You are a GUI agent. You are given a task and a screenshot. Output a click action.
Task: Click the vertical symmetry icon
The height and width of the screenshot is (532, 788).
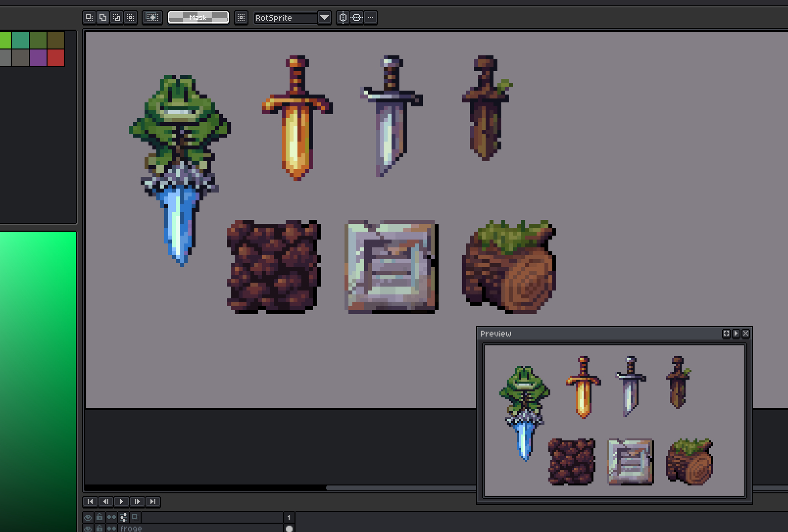tap(343, 18)
